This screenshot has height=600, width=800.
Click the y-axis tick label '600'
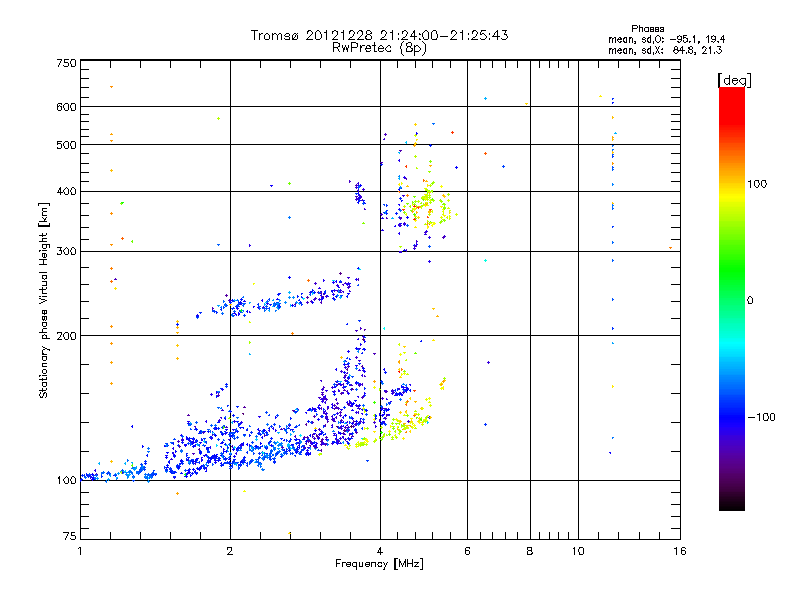tap(66, 107)
